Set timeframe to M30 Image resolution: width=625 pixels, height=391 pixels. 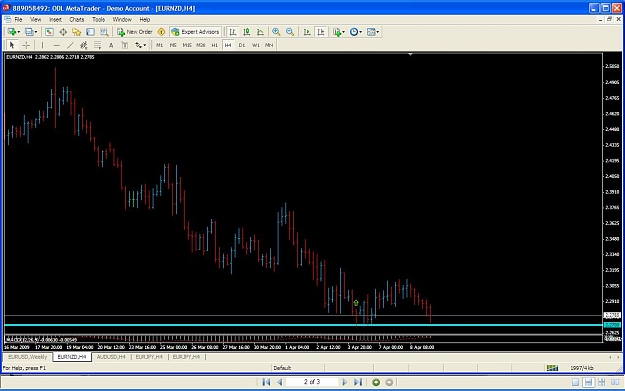pos(200,45)
